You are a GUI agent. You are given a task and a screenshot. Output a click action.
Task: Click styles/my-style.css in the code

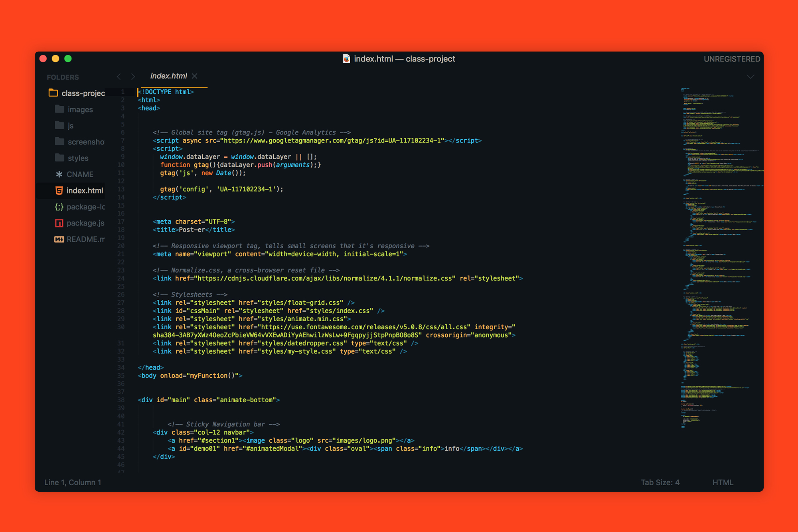(x=297, y=352)
